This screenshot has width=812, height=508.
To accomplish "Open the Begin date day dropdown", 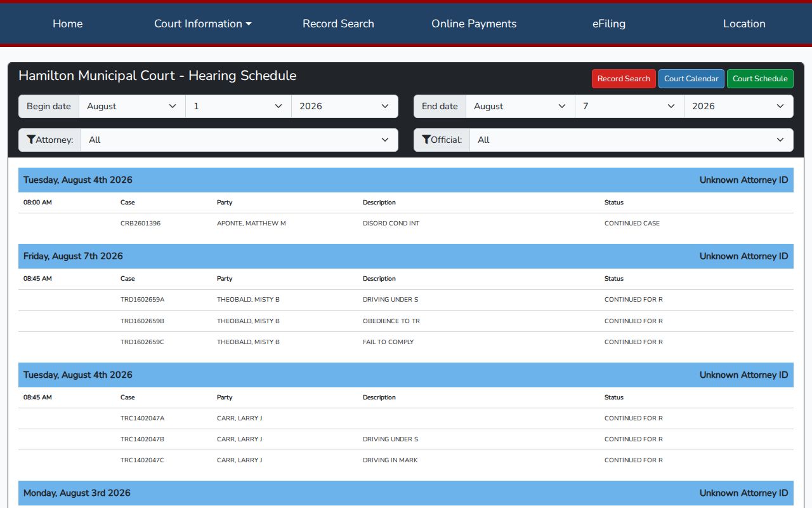I will (239, 106).
